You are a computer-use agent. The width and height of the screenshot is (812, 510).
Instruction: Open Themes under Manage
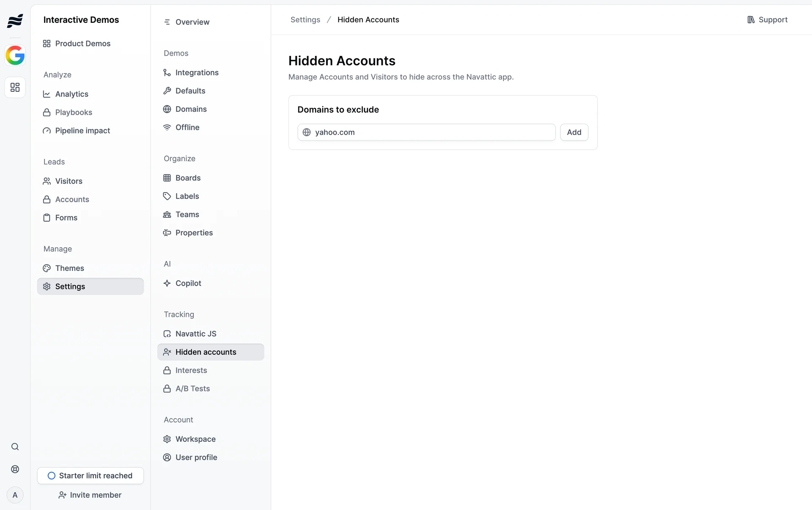69,268
